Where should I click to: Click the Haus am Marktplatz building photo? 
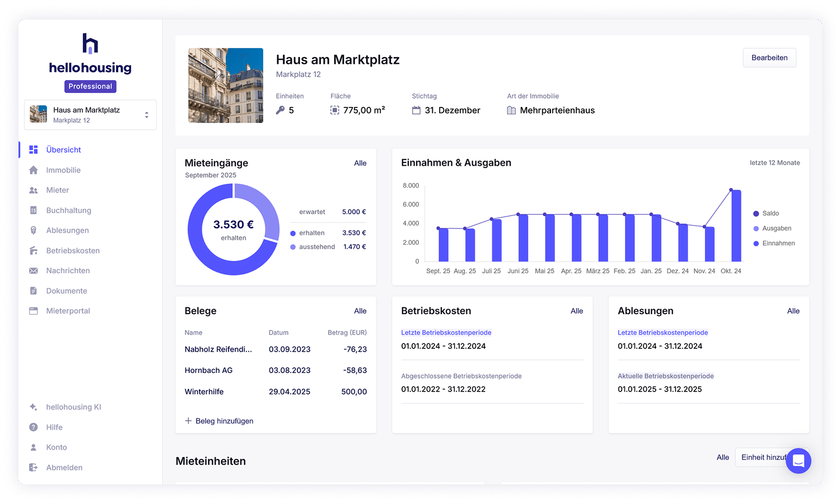coord(226,85)
